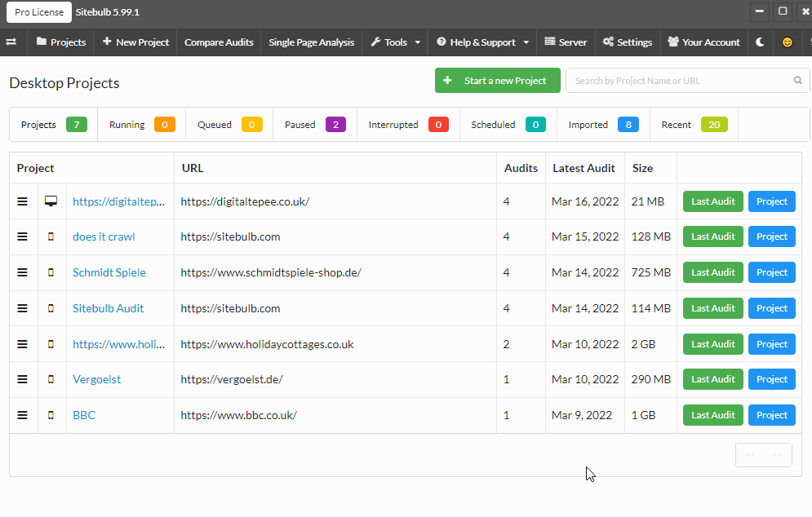
Task: Click the Pro License badge
Action: (x=39, y=12)
